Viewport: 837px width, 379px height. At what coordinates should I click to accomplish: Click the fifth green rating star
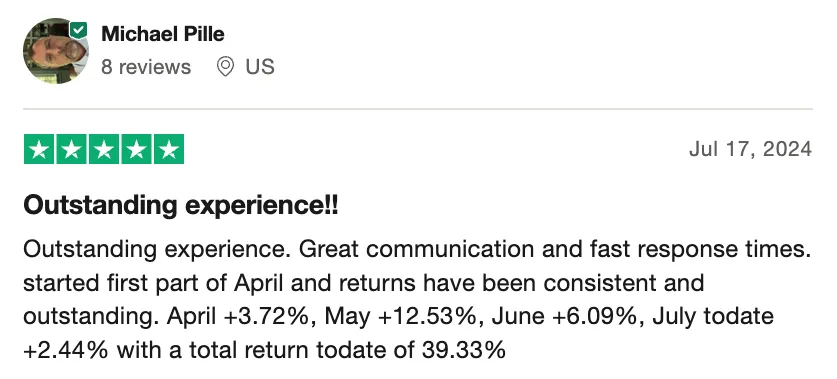coord(169,149)
